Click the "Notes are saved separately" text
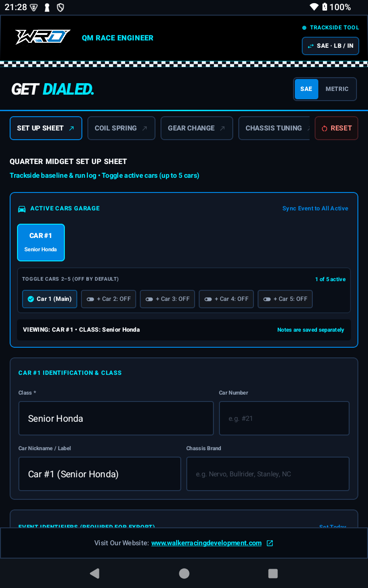 [310, 330]
